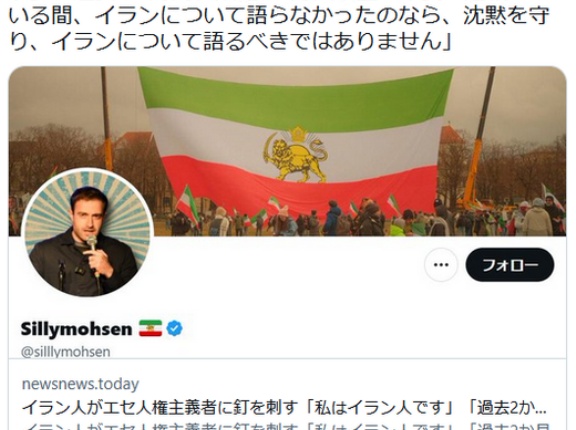
Task: Click the three-dot more options button
Action: [441, 265]
